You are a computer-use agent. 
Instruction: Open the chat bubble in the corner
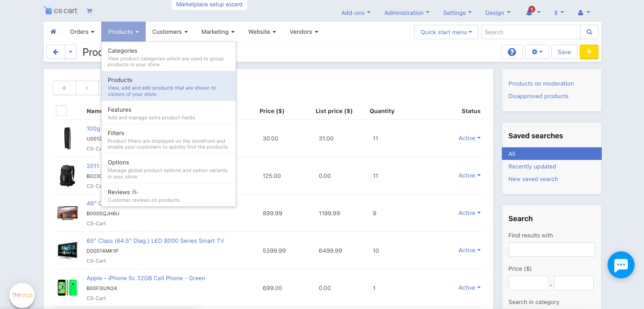[621, 265]
